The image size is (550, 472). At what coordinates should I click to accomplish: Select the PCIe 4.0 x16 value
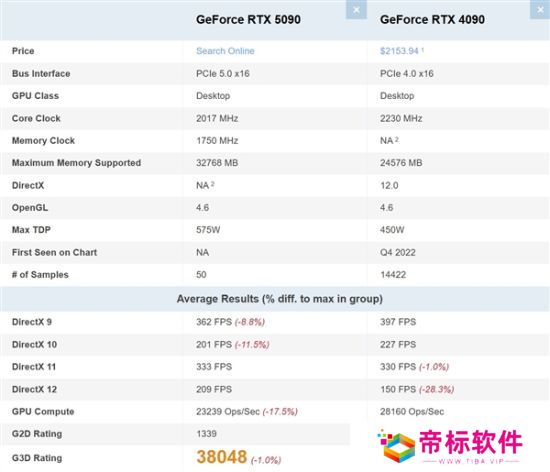pos(407,74)
